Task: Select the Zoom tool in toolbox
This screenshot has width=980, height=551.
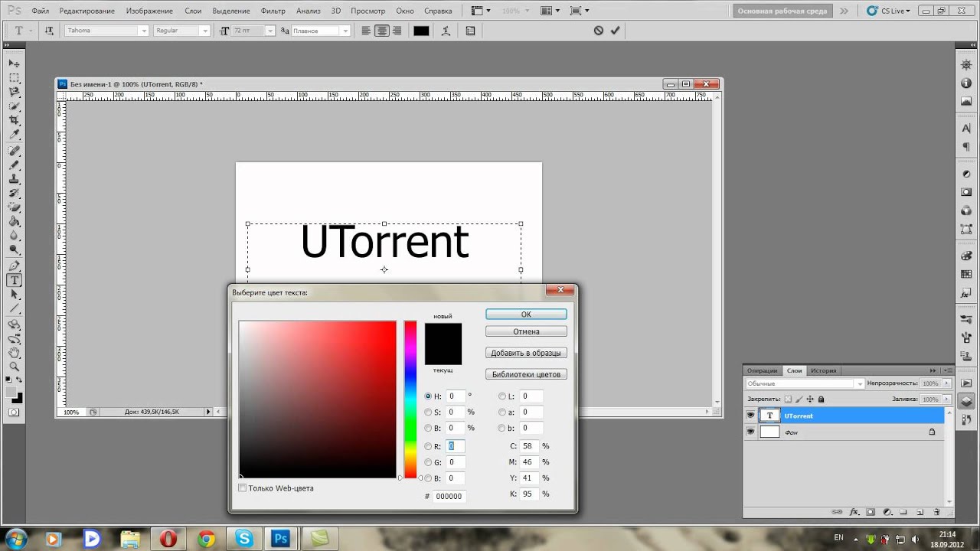Action: point(15,367)
